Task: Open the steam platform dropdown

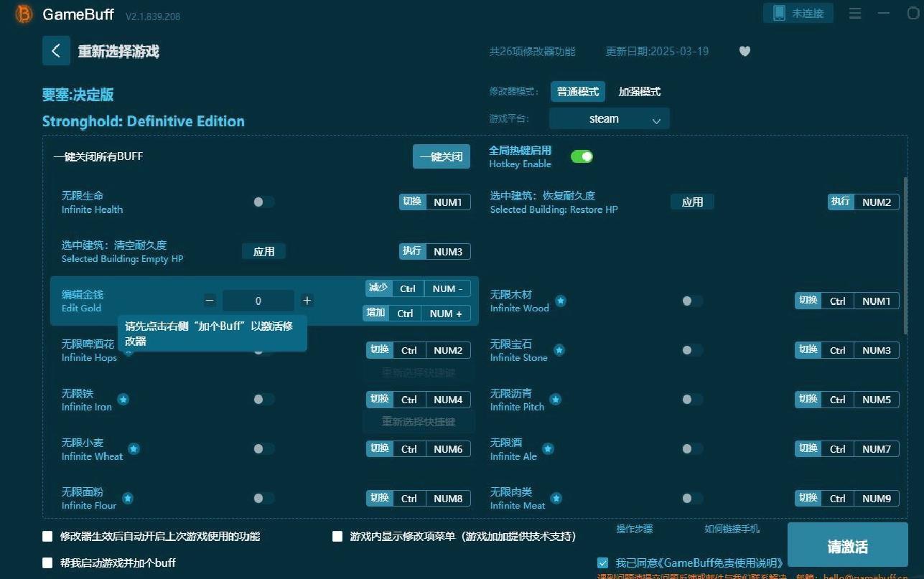Action: (610, 119)
